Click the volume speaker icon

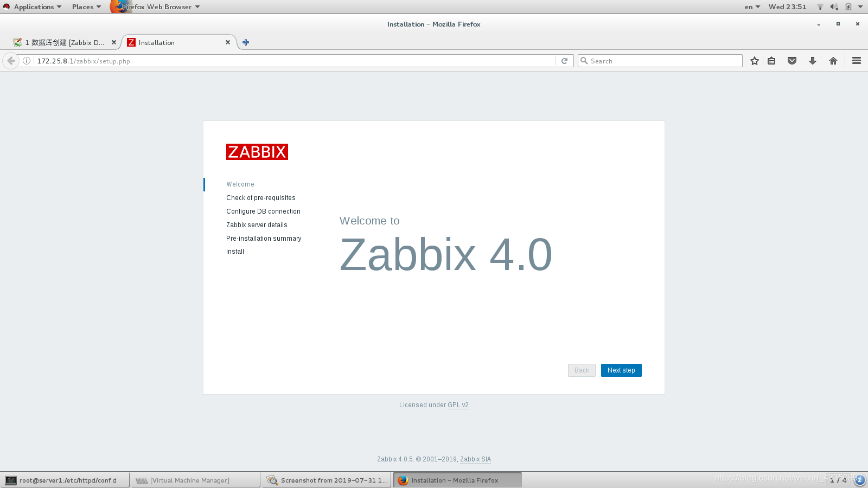tap(834, 7)
